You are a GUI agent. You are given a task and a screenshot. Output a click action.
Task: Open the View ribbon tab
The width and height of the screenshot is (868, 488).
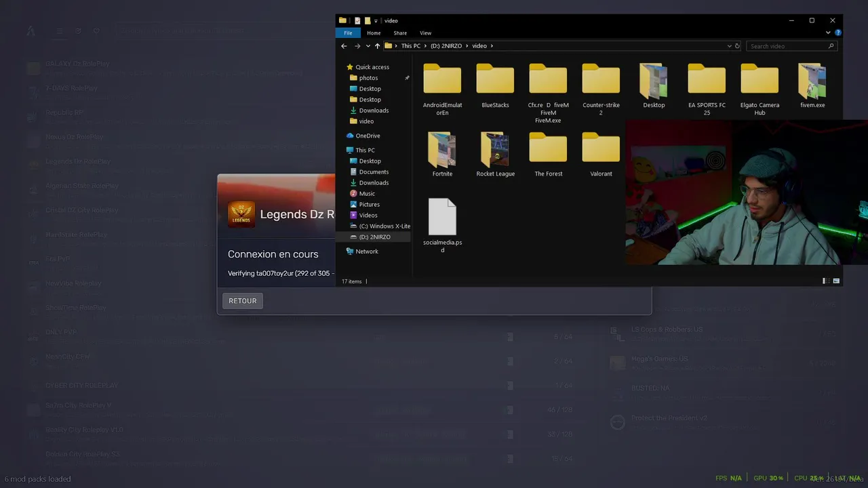[425, 33]
